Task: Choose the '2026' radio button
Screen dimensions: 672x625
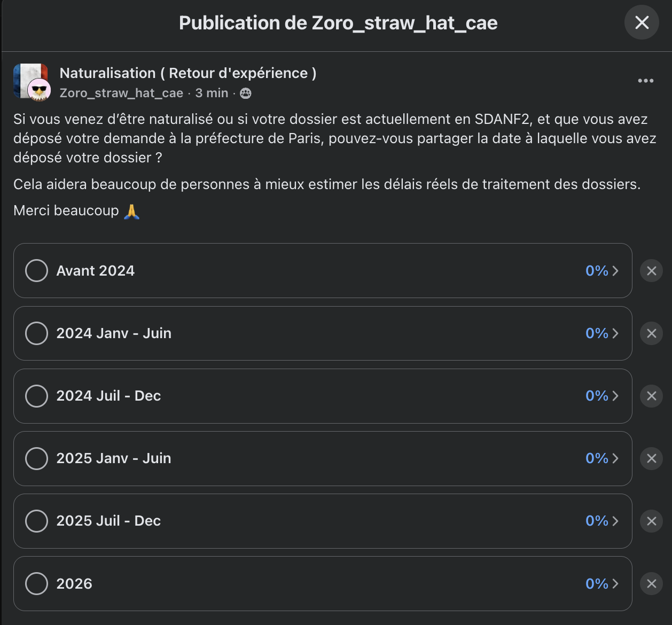Action: 37,584
